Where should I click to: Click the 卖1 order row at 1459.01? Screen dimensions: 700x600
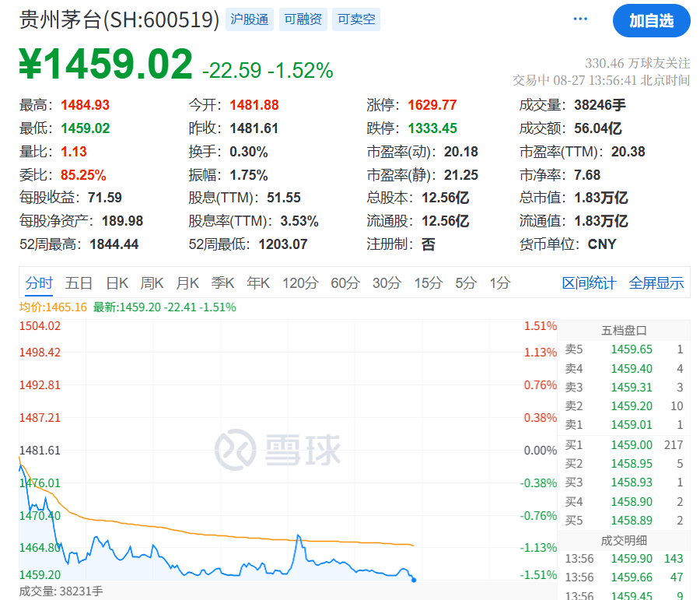click(x=624, y=425)
